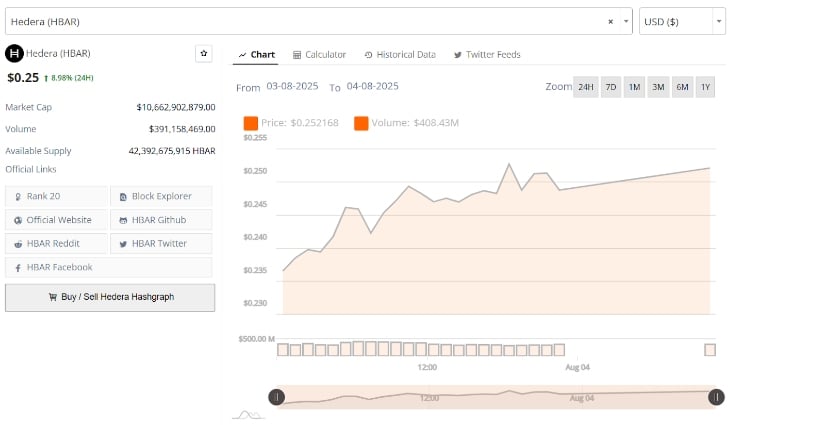The height and width of the screenshot is (425, 825).
Task: Click the Twitter bird icon beside HBAR Twitter
Action: click(x=123, y=244)
